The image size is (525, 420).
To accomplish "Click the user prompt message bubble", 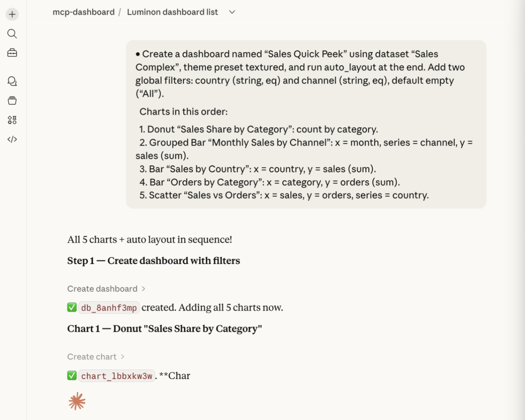I will (x=306, y=124).
